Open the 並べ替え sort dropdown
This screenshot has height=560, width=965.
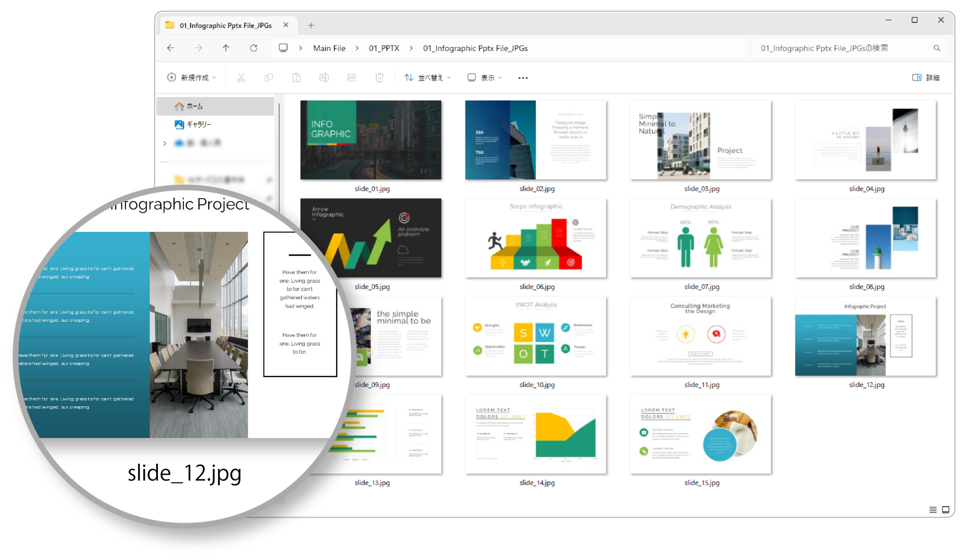[427, 78]
